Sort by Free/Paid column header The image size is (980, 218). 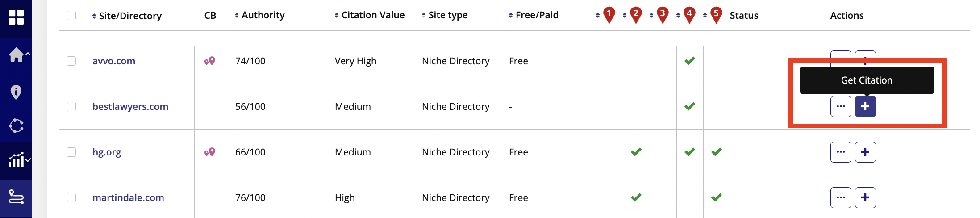click(534, 15)
